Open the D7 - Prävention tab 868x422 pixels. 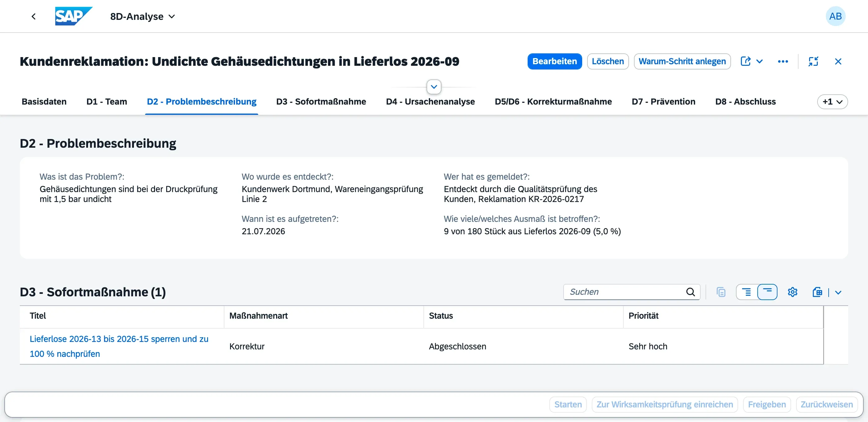pyautogui.click(x=663, y=101)
